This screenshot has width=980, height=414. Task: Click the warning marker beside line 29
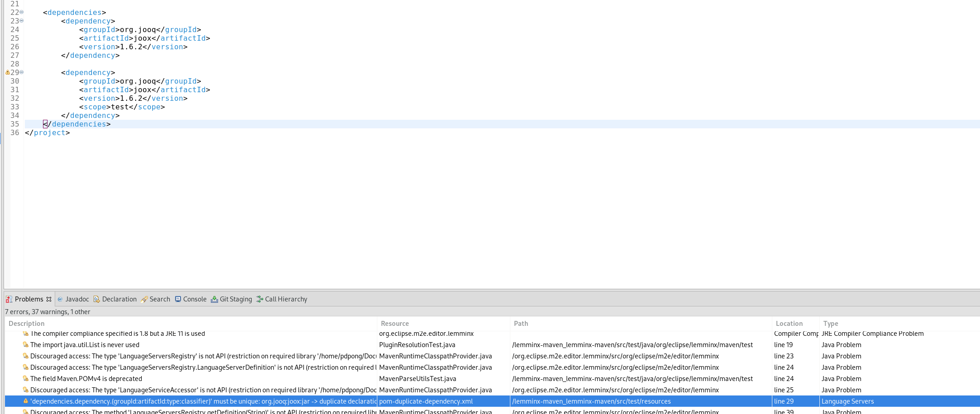[7, 72]
